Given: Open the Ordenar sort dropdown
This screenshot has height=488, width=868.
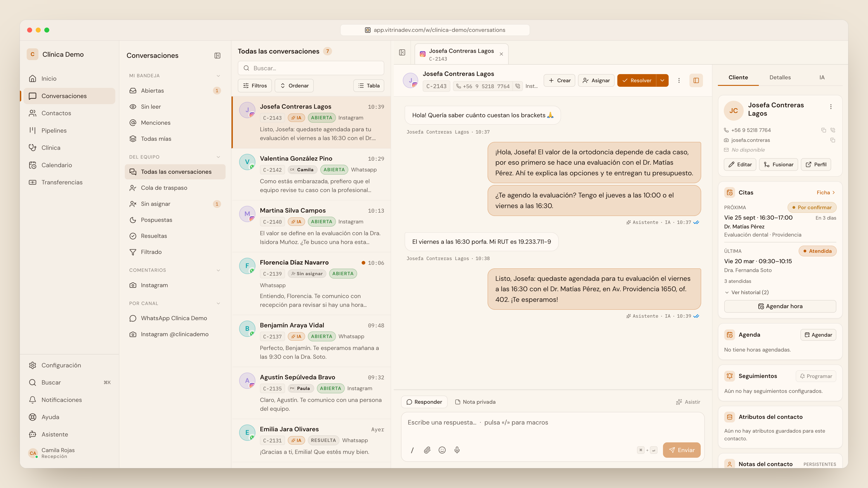Looking at the screenshot, I should 294,86.
